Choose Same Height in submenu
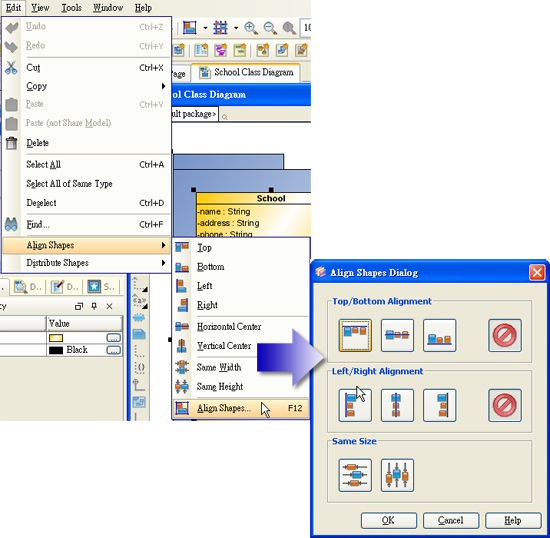The image size is (550, 538). pos(241,386)
